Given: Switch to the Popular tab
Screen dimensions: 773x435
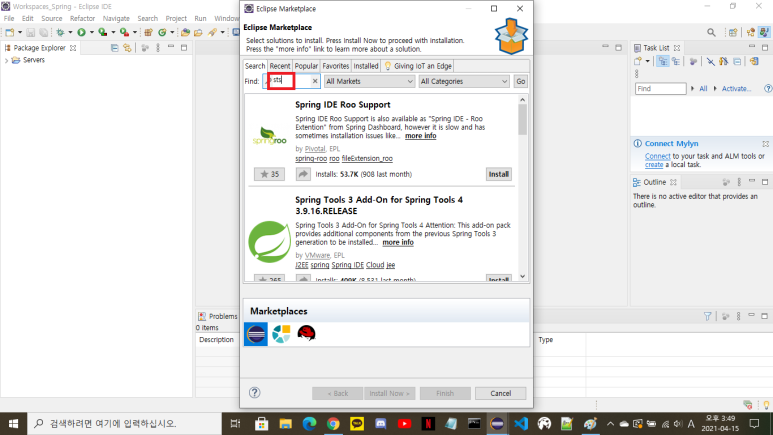Looking at the screenshot, I should 306,66.
